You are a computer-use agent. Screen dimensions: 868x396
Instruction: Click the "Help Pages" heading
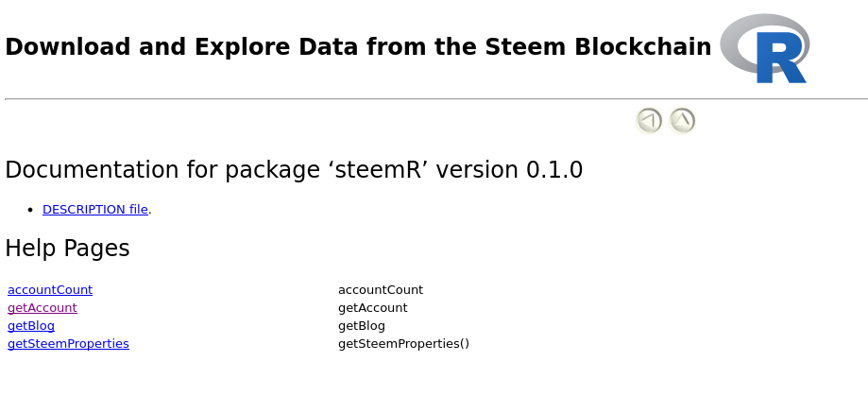click(x=67, y=249)
